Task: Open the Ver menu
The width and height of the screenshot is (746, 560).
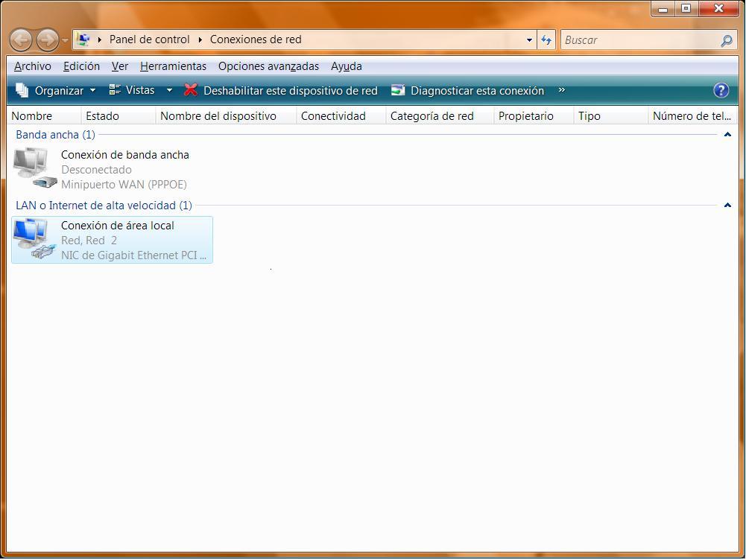Action: point(120,66)
